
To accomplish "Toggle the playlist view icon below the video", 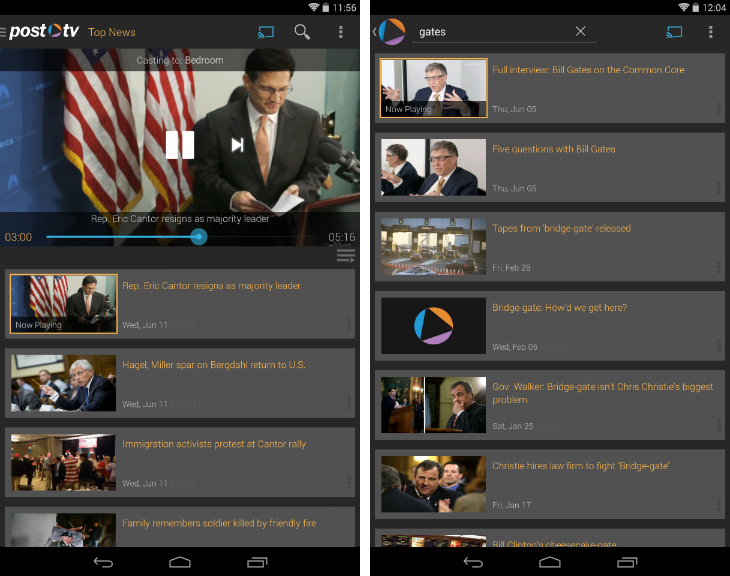I will pyautogui.click(x=346, y=256).
